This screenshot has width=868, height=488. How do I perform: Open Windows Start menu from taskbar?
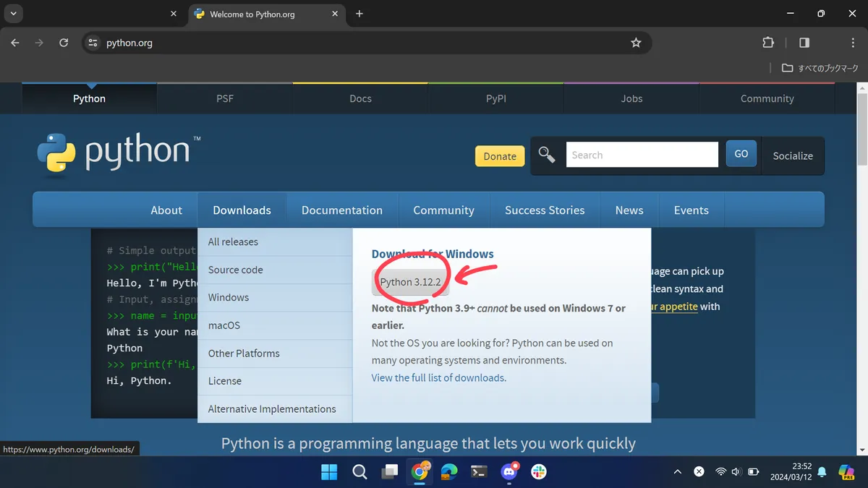pos(329,472)
